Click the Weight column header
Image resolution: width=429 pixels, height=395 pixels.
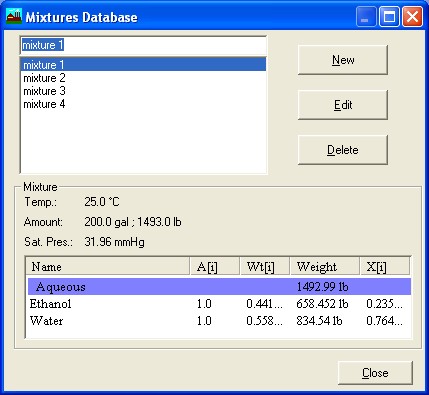pyautogui.click(x=325, y=266)
